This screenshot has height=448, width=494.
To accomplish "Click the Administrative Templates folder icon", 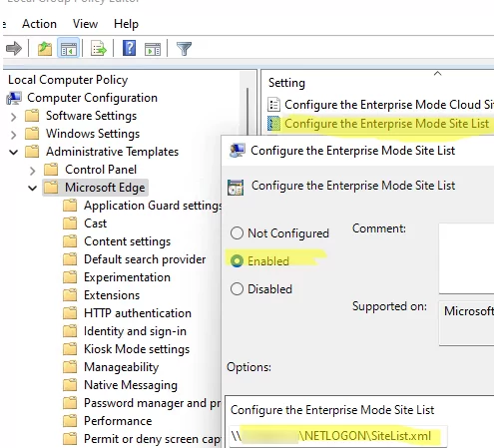I will [x=32, y=152].
